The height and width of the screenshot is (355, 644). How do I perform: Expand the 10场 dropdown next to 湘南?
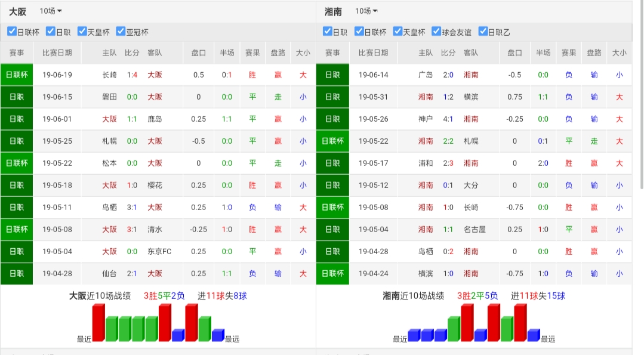[366, 11]
